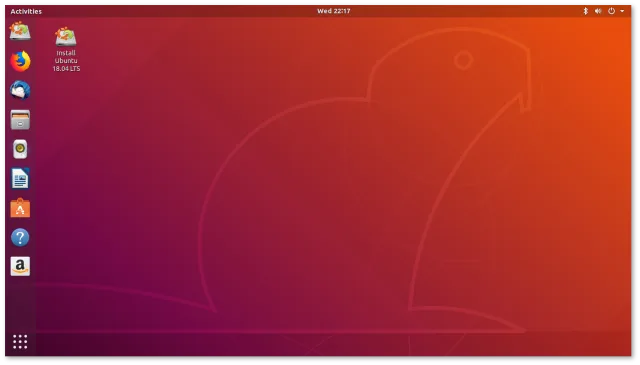The width and height of the screenshot is (640, 365).
Task: Select Install Ubuntu 18.04 LTS desktop icon
Action: [66, 49]
